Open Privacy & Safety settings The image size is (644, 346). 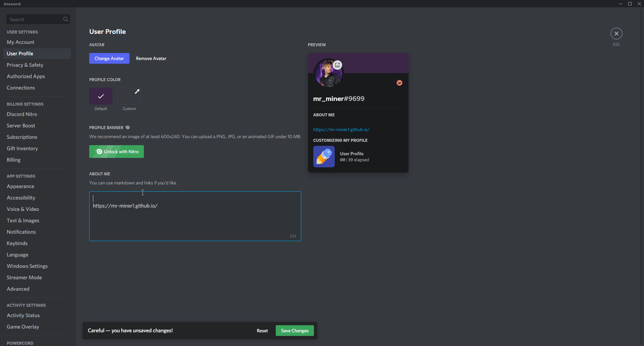37,65
